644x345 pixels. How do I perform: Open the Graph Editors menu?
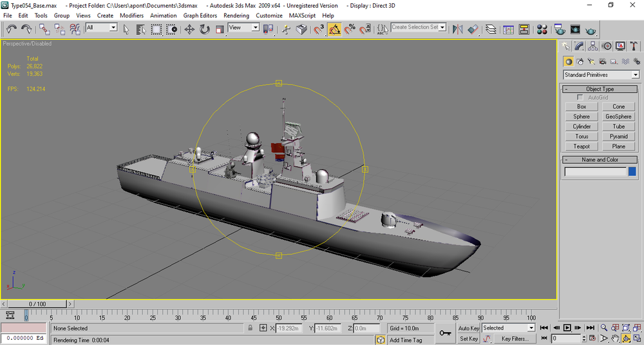[200, 15]
